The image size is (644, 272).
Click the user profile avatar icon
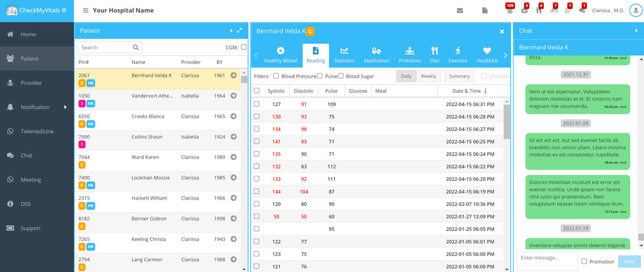coord(635,11)
